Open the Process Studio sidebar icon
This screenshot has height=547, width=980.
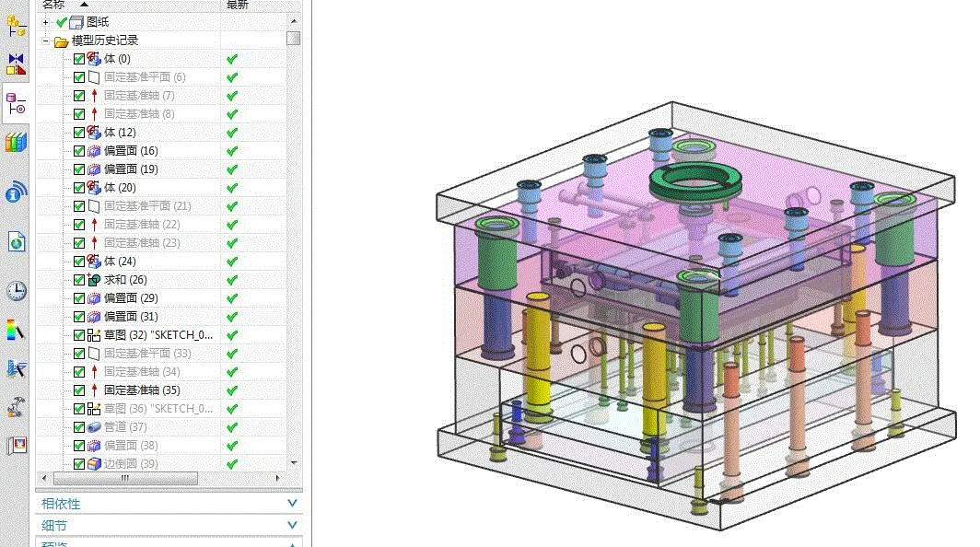(x=16, y=369)
